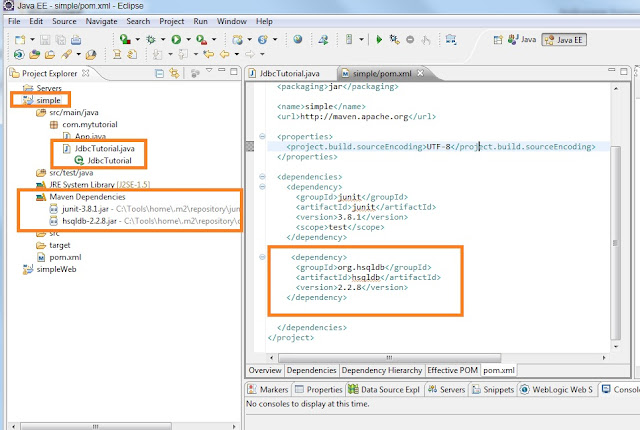Maximize the editor area
The image size is (640, 430).
pyautogui.click(x=624, y=71)
